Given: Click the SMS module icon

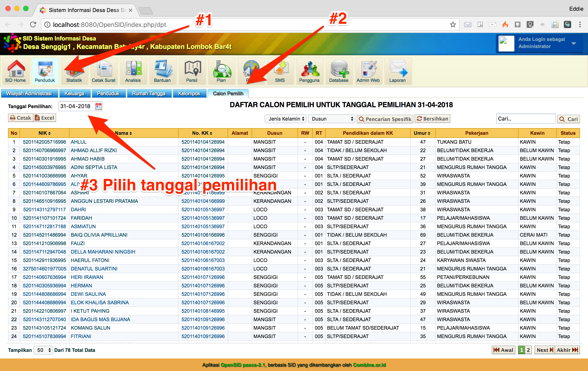Looking at the screenshot, I should point(280,71).
